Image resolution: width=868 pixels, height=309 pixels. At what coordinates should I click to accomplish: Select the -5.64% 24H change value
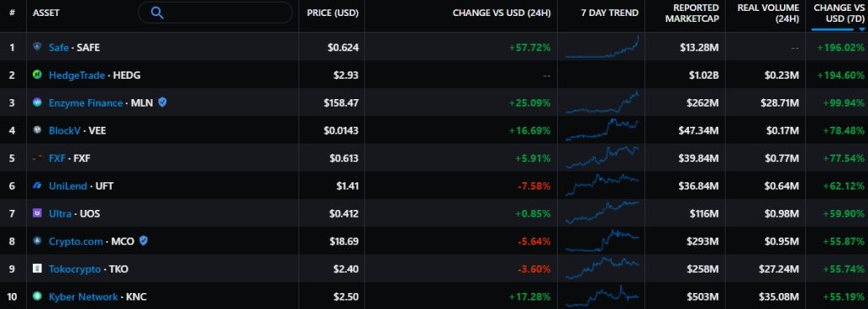click(534, 241)
